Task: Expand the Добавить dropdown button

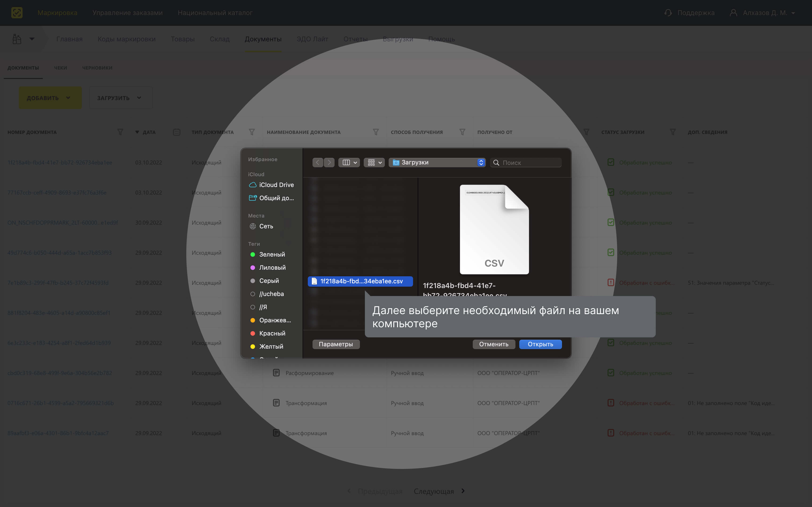Action: point(50,98)
